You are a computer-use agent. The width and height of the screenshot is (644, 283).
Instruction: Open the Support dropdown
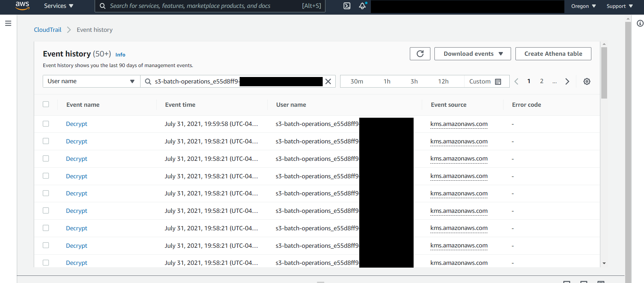(620, 6)
